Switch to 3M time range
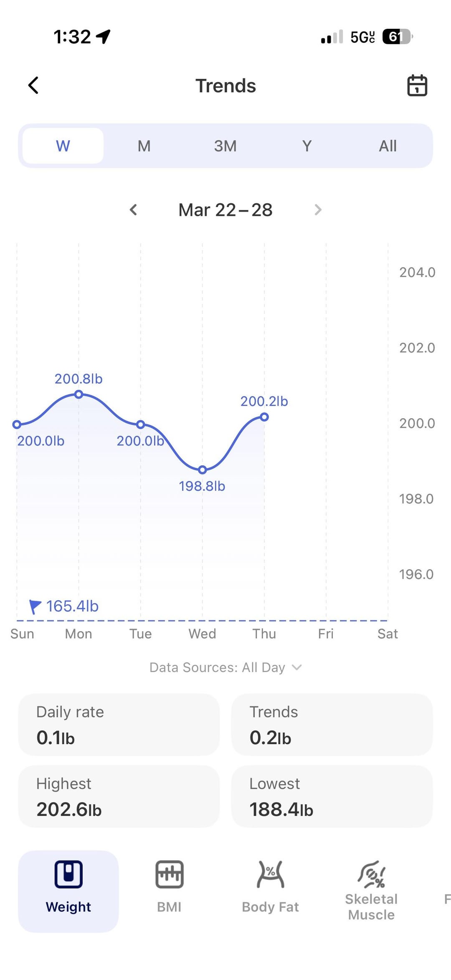451x980 pixels. (225, 146)
